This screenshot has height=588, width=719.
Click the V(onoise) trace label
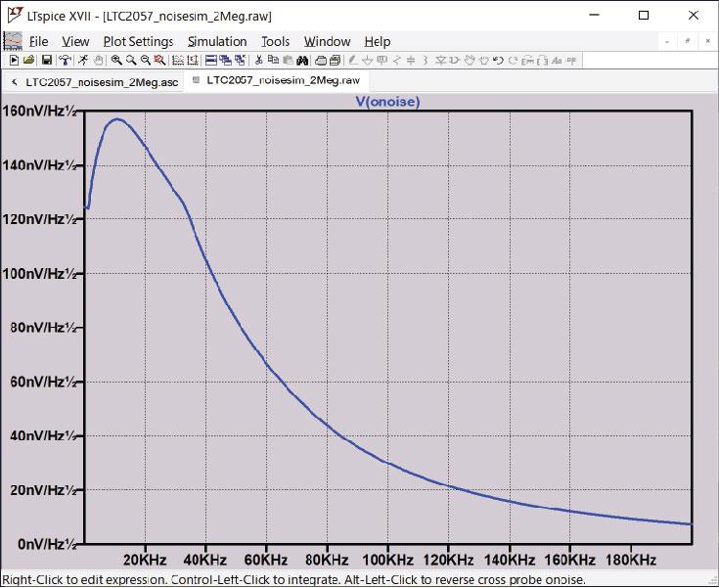pos(387,102)
